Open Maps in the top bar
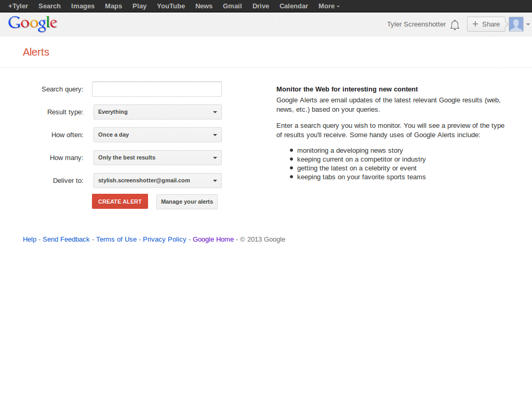This screenshot has width=532, height=399. (113, 6)
